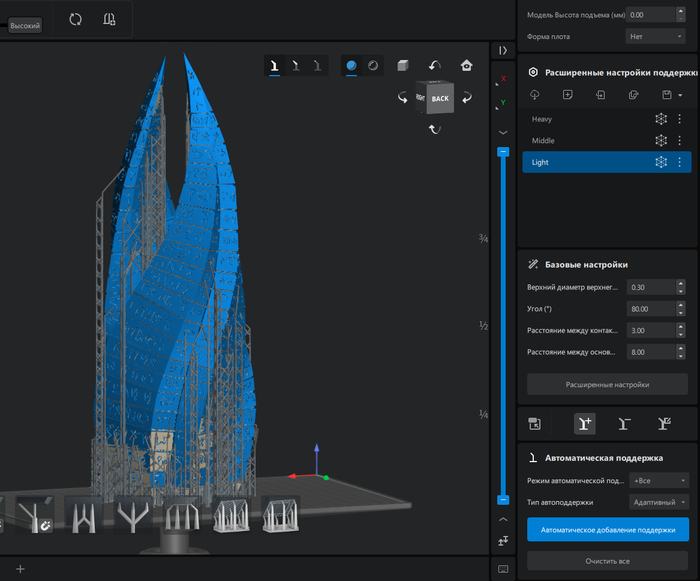Click Автоматическое добавление поддержки button
700x581 pixels.
pos(607,529)
